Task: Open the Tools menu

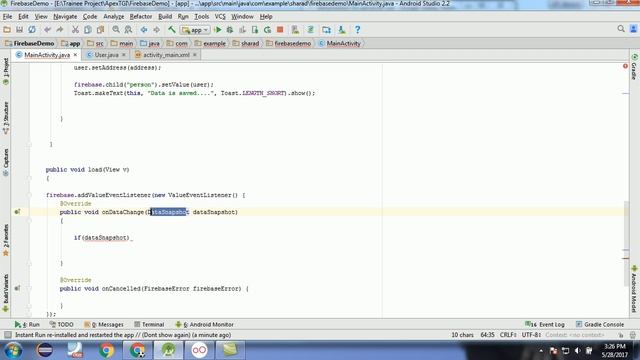Action: (x=201, y=17)
